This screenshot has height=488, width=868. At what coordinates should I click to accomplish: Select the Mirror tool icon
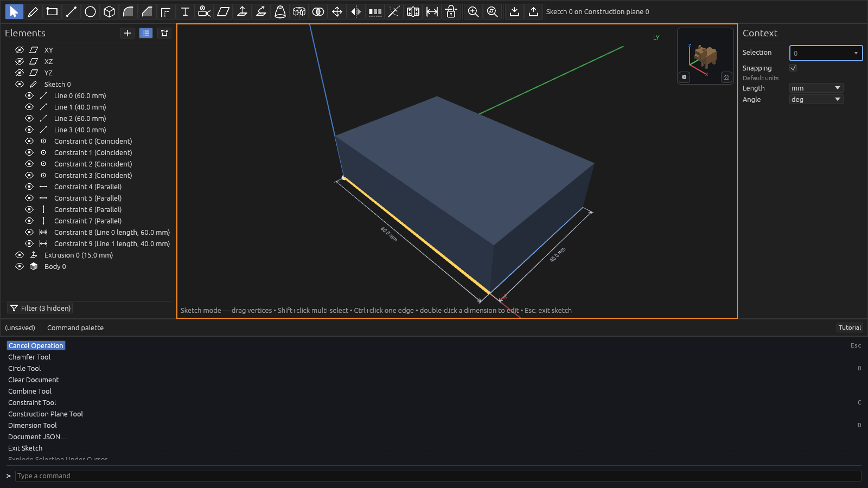point(356,11)
